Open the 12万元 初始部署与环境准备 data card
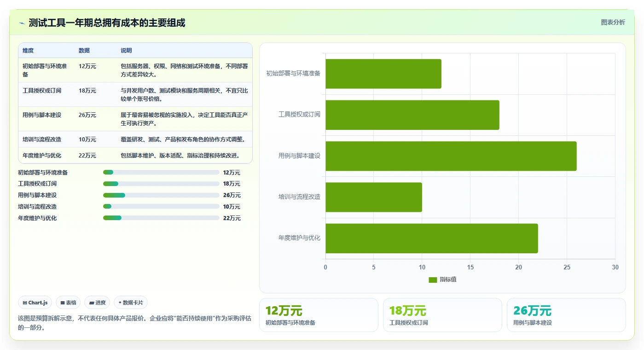This screenshot has height=350, width=644. pos(319,315)
